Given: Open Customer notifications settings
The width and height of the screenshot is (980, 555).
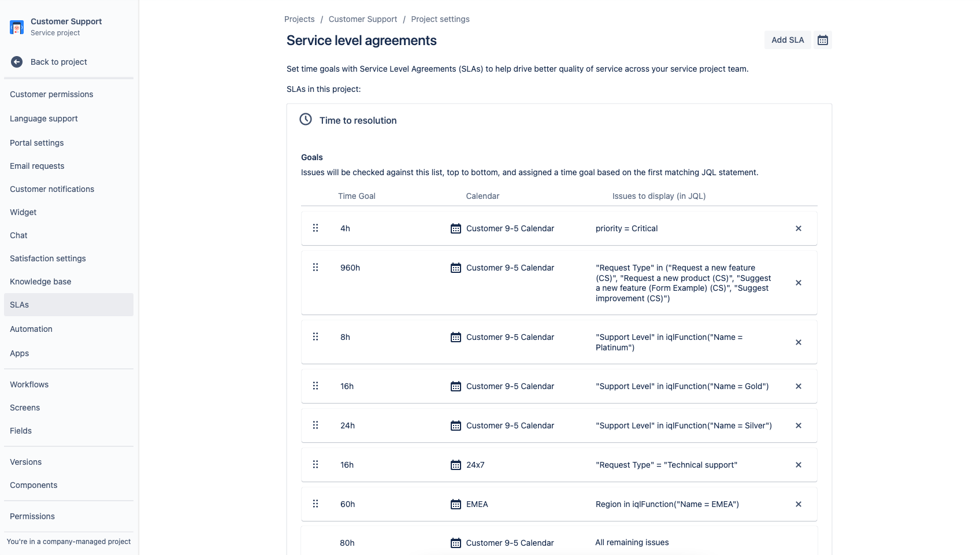Looking at the screenshot, I should (51, 189).
